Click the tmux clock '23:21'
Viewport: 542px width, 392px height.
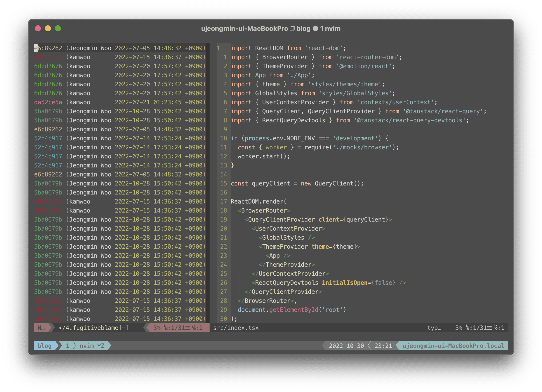383,346
